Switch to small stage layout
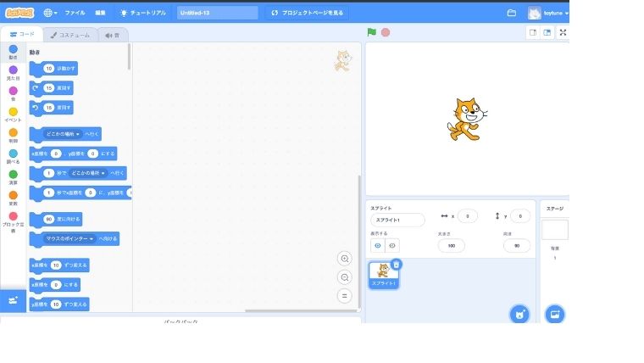The height and width of the screenshot is (363, 644). 533,32
